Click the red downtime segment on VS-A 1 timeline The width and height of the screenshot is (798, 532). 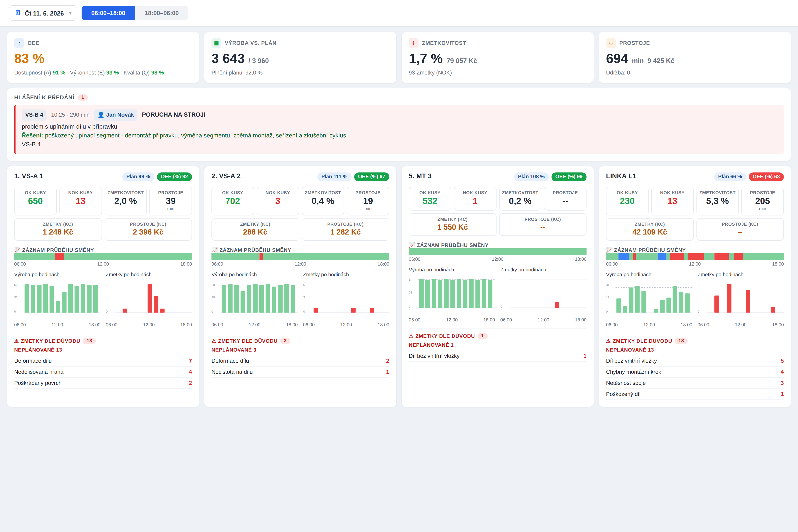coord(59,257)
